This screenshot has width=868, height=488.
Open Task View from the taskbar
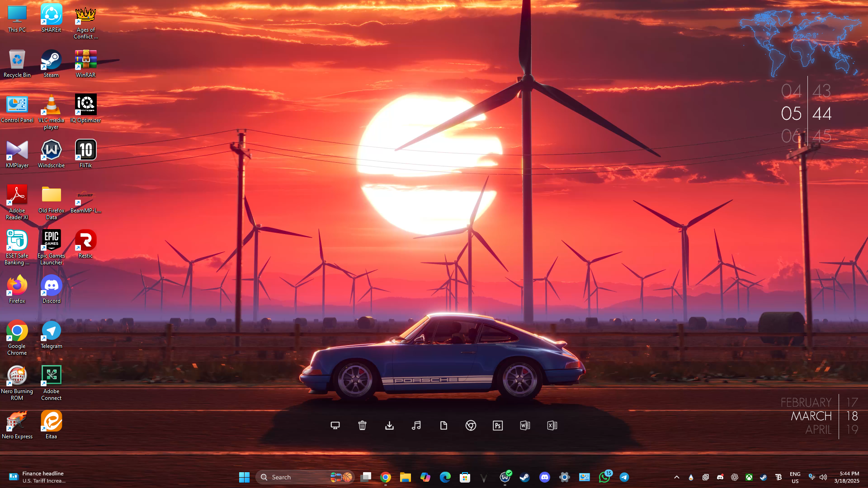click(x=366, y=477)
